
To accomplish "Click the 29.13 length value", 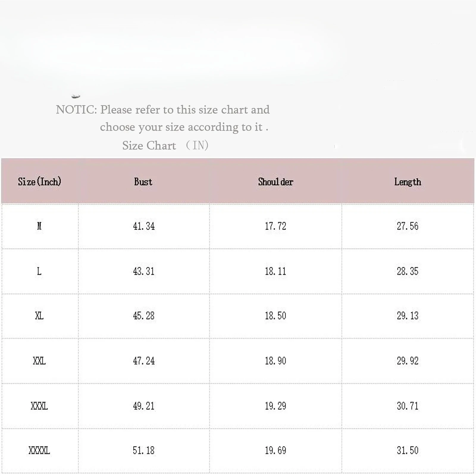I will 408,316.
